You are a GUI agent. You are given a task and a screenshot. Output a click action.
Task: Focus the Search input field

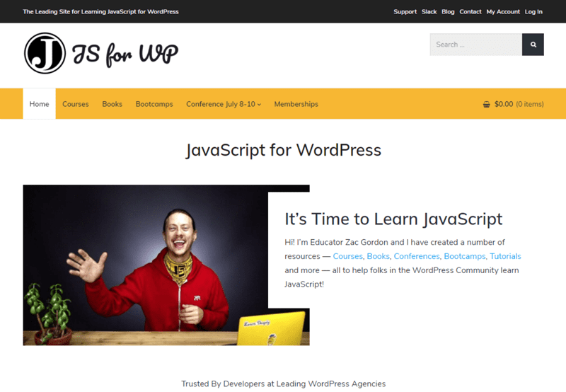(x=475, y=45)
